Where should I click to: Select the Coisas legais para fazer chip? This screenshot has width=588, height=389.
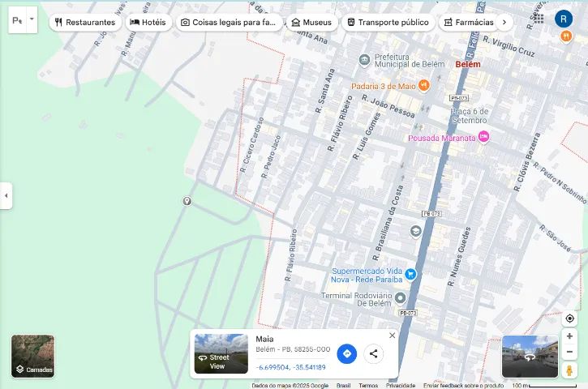coord(229,22)
